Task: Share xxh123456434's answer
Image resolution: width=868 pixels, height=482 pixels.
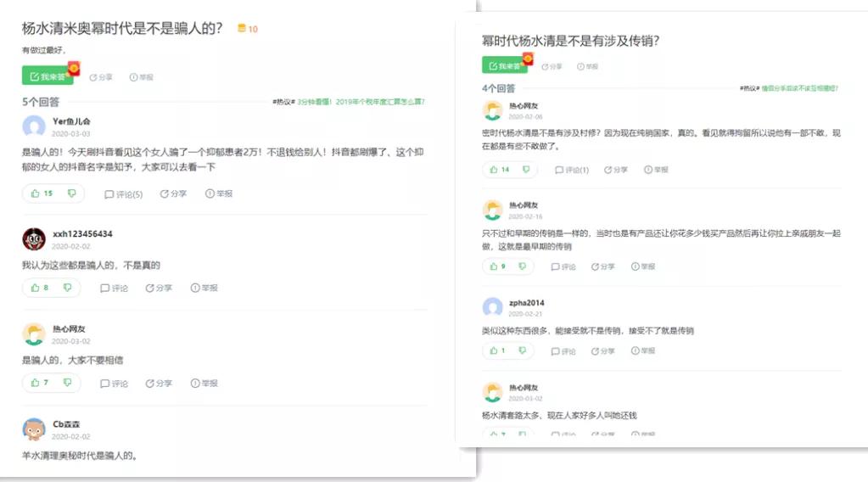Action: pos(159,289)
